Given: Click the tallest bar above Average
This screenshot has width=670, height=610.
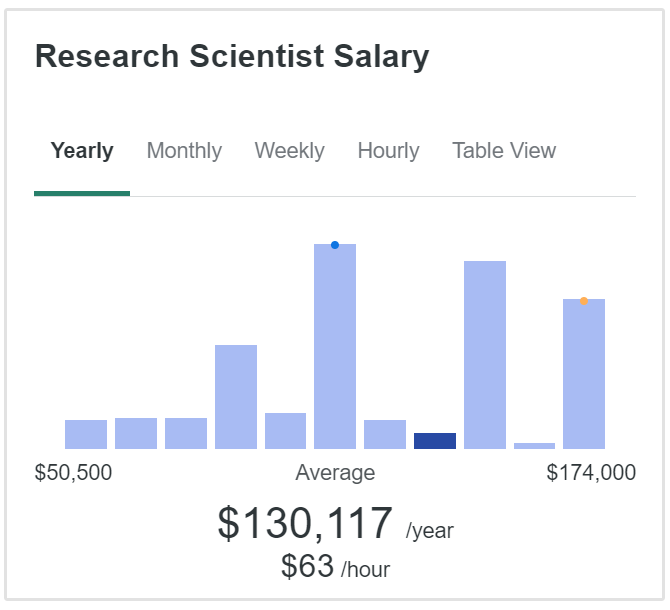Looking at the screenshot, I should (x=335, y=350).
